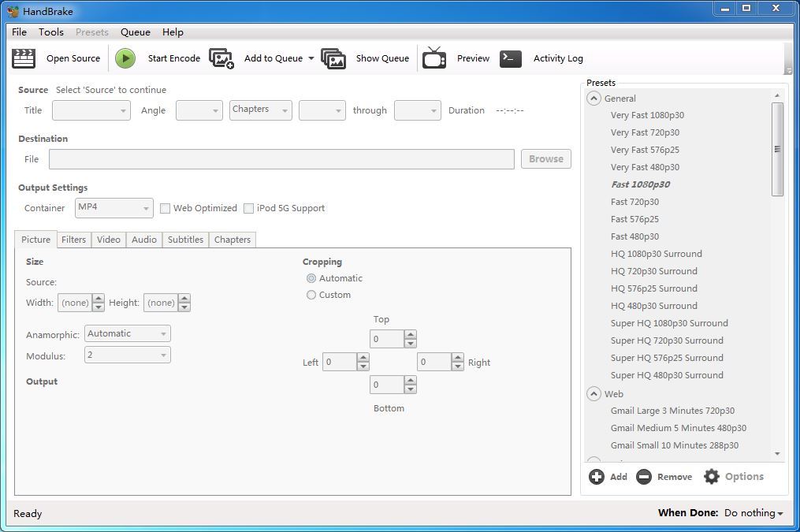800x532 pixels.
Task: Increase the Width value with up arrow
Action: (99, 299)
